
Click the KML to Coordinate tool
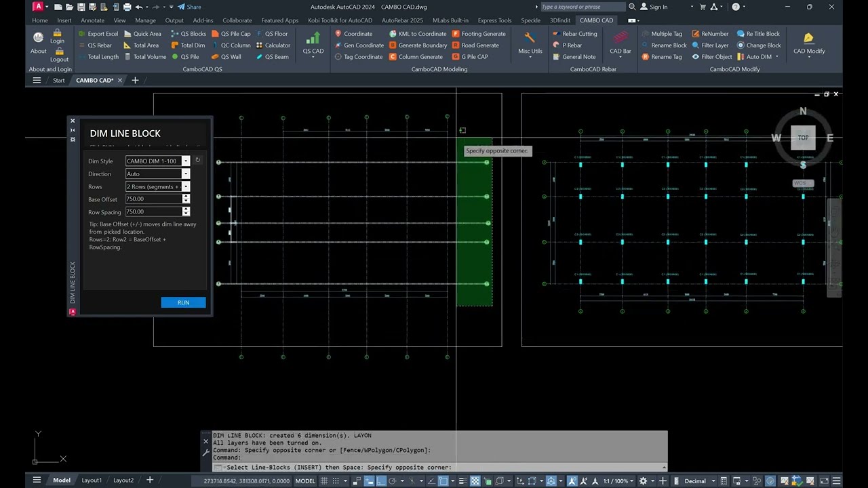point(418,34)
